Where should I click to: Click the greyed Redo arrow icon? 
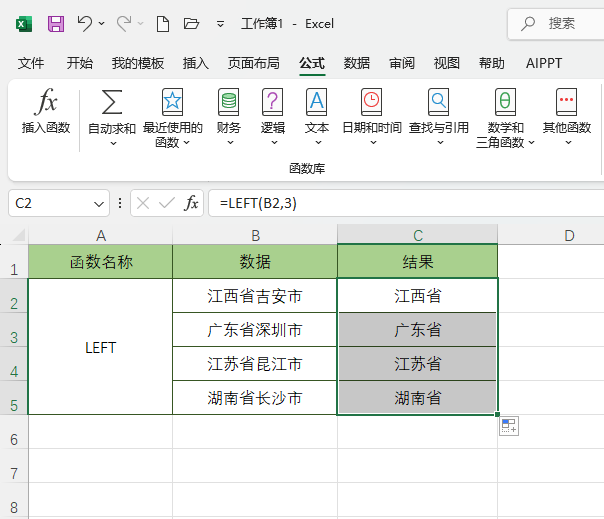[124, 24]
